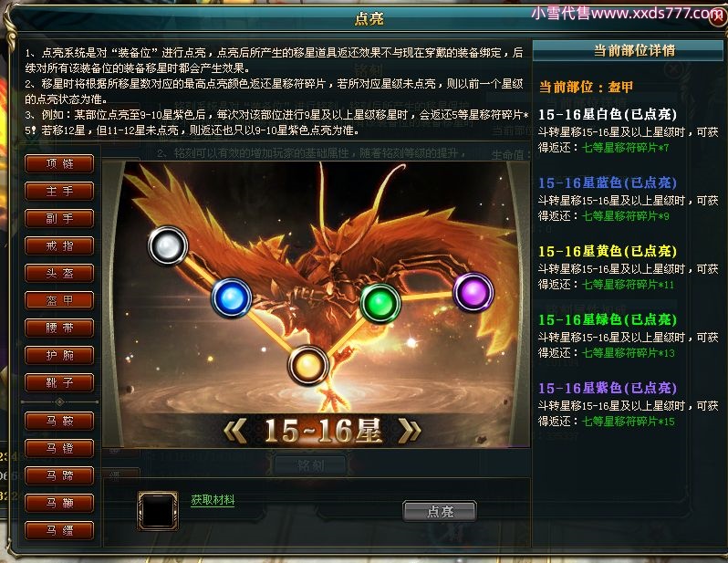Go to previous star tier arrow
Viewport: 728px width, 563px height.
pyautogui.click(x=235, y=430)
